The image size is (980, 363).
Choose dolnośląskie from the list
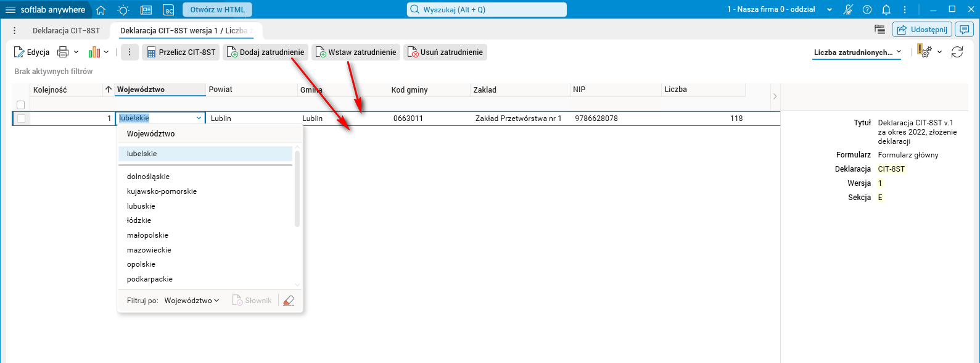tap(205, 177)
